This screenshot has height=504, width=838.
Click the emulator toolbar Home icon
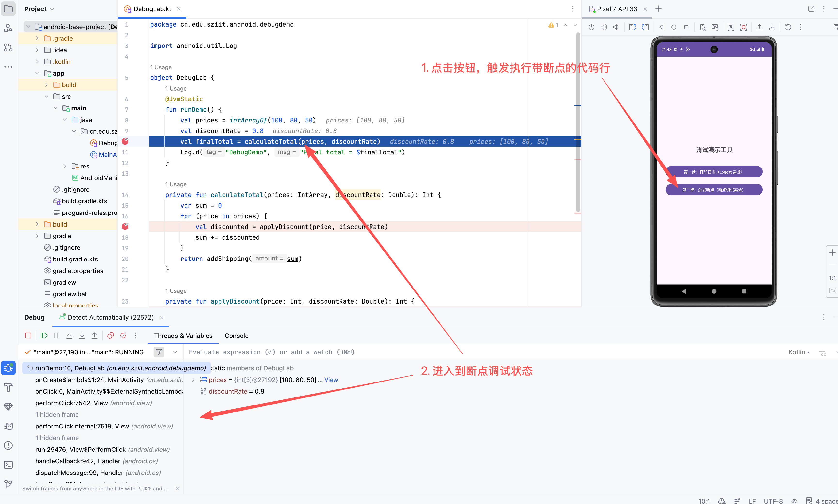pos(674,27)
